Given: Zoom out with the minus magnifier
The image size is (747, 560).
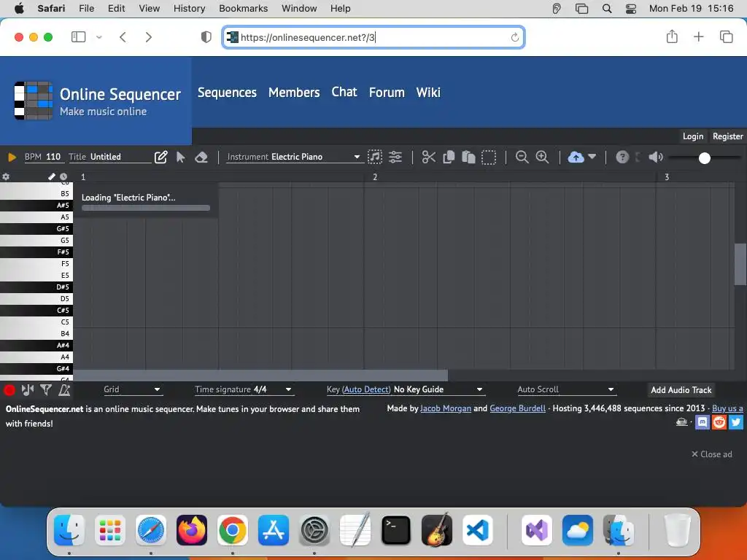Looking at the screenshot, I should 522,157.
